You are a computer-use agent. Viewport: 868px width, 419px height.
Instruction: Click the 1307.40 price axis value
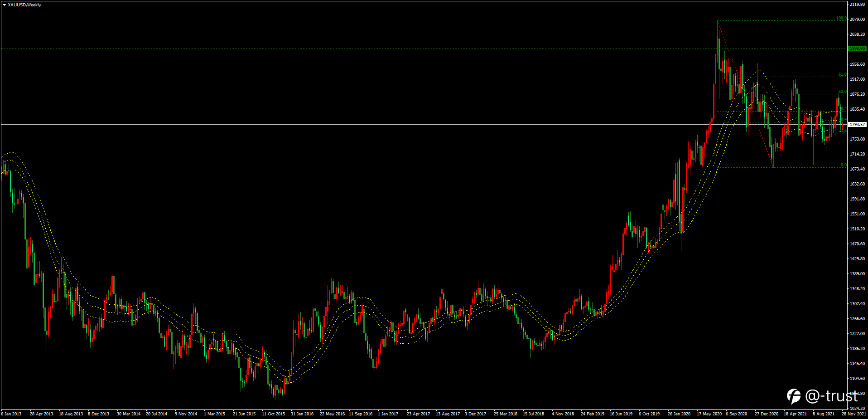pos(858,304)
